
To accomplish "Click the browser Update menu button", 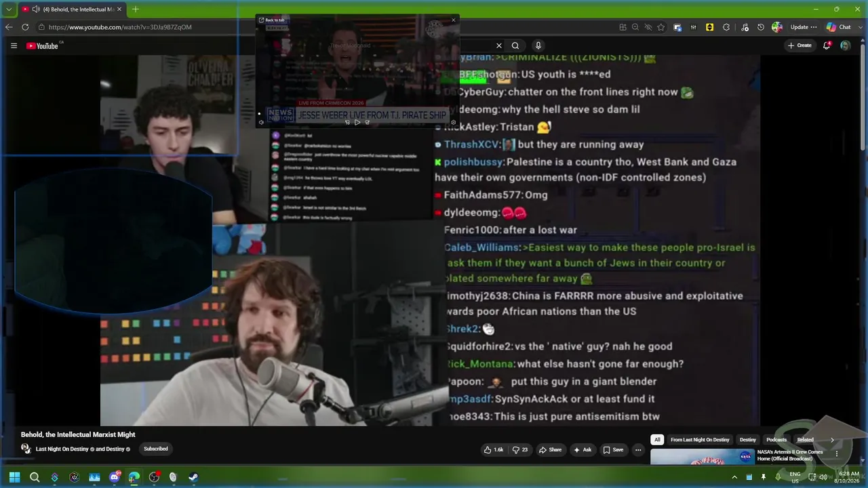I will (804, 27).
